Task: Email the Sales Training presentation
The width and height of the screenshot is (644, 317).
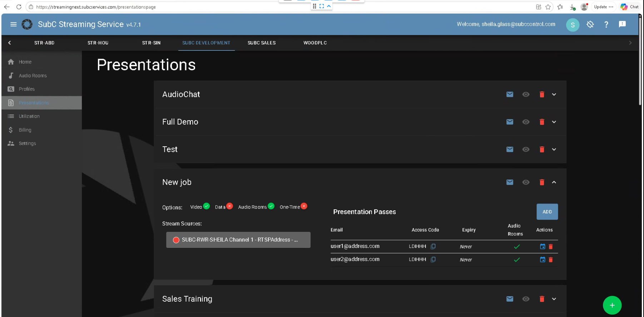Action: click(x=510, y=299)
